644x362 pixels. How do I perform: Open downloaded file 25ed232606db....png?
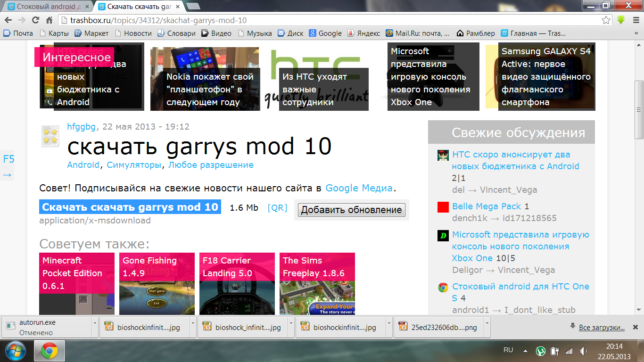(x=438, y=327)
